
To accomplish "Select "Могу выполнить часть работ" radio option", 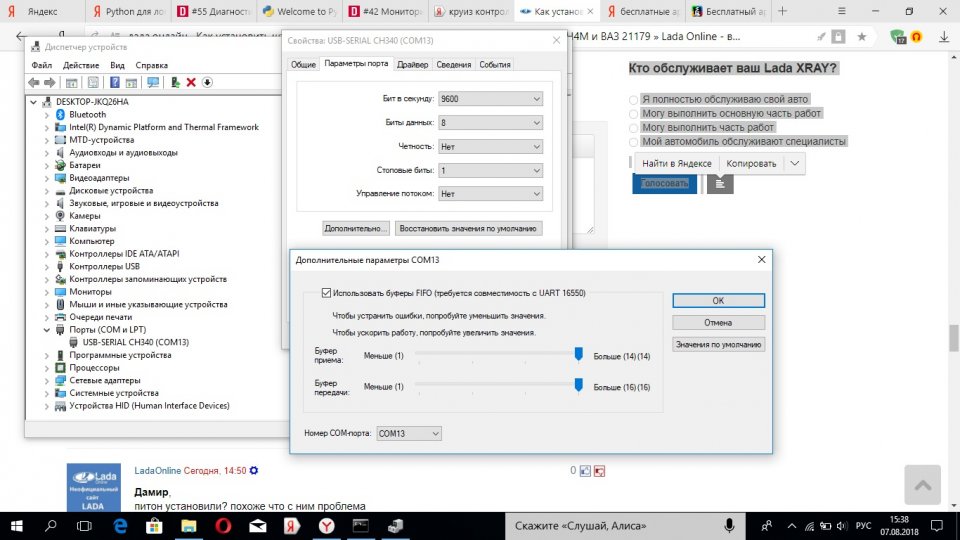I will point(634,128).
